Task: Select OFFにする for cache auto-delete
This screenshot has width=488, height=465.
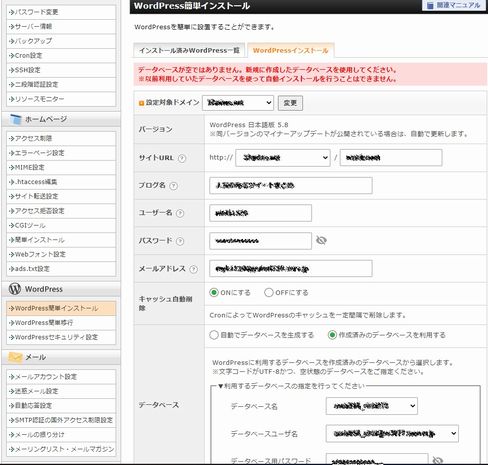Action: 269,293
